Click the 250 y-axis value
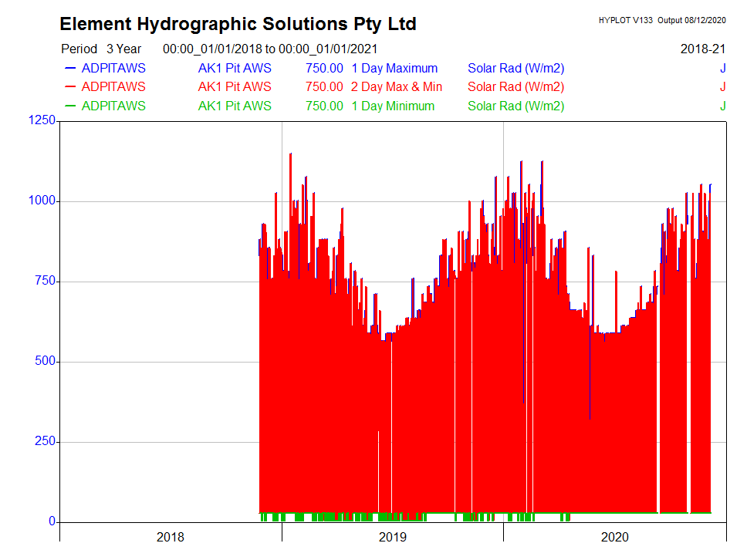This screenshot has height=560, width=747. tap(44, 441)
